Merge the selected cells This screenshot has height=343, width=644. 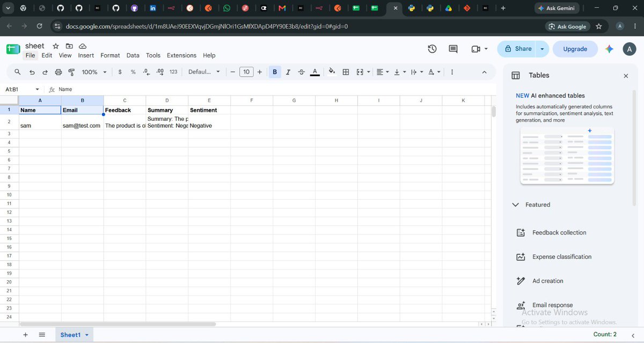click(x=360, y=72)
